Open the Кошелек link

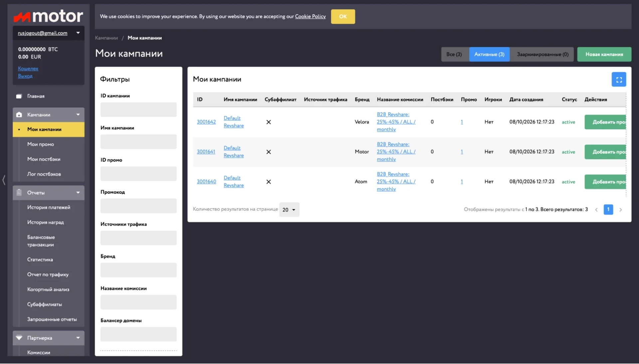(28, 68)
